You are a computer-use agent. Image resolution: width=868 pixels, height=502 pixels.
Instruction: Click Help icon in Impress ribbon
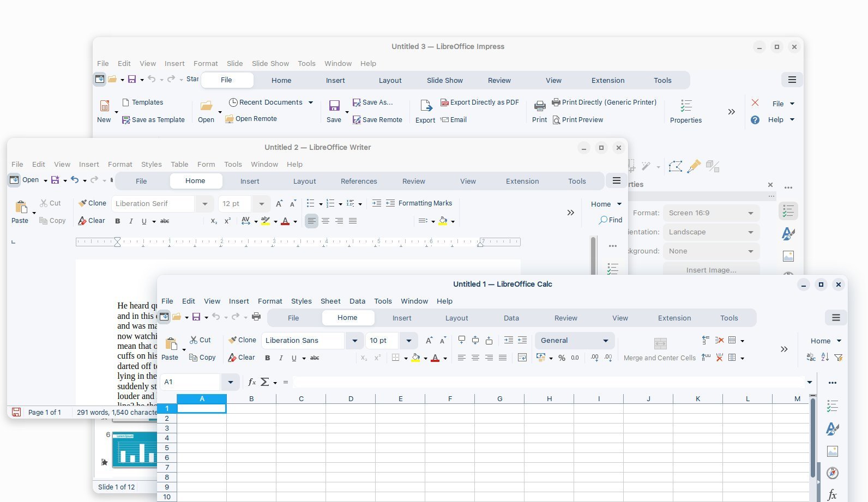click(x=755, y=120)
